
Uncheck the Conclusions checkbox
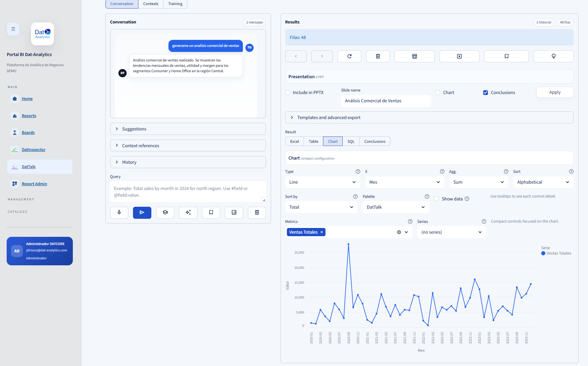485,92
